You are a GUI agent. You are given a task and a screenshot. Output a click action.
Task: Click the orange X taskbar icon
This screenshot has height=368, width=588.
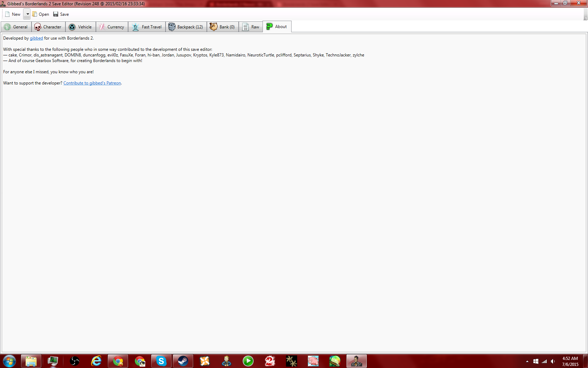click(x=205, y=361)
